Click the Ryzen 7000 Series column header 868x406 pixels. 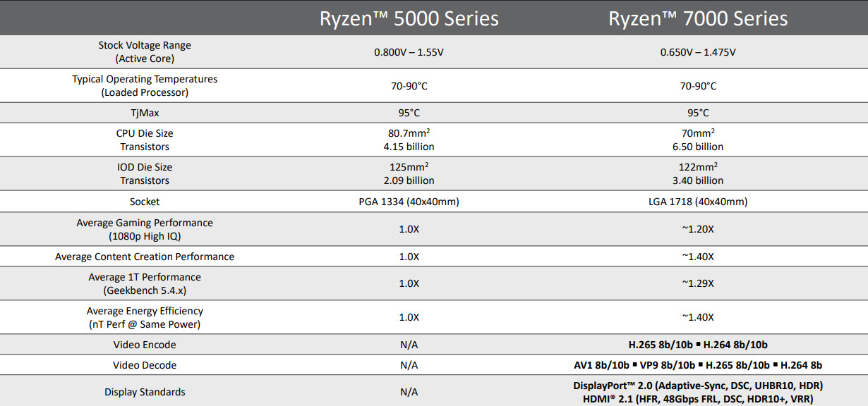(x=698, y=18)
